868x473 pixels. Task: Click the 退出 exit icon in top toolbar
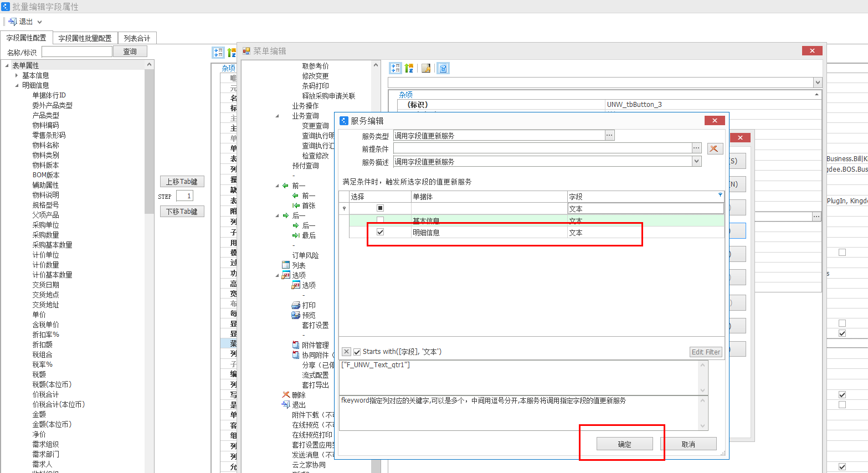13,22
